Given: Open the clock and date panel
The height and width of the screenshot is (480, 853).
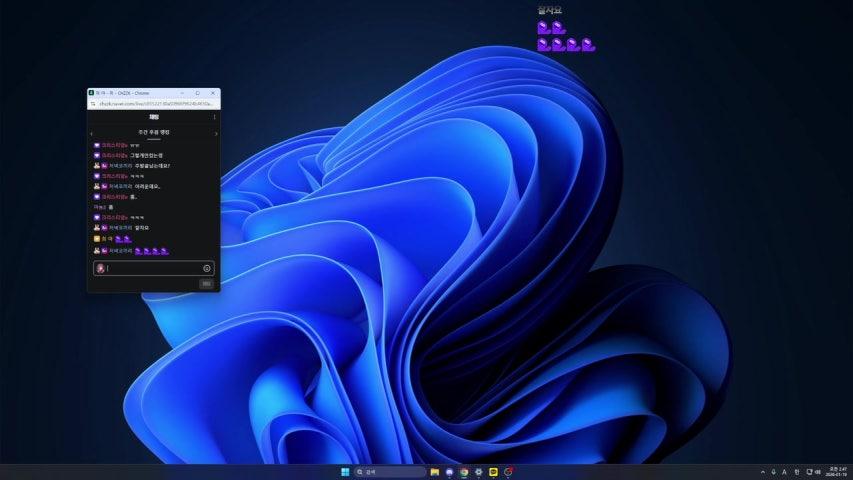Looking at the screenshot, I should pyautogui.click(x=835, y=472).
